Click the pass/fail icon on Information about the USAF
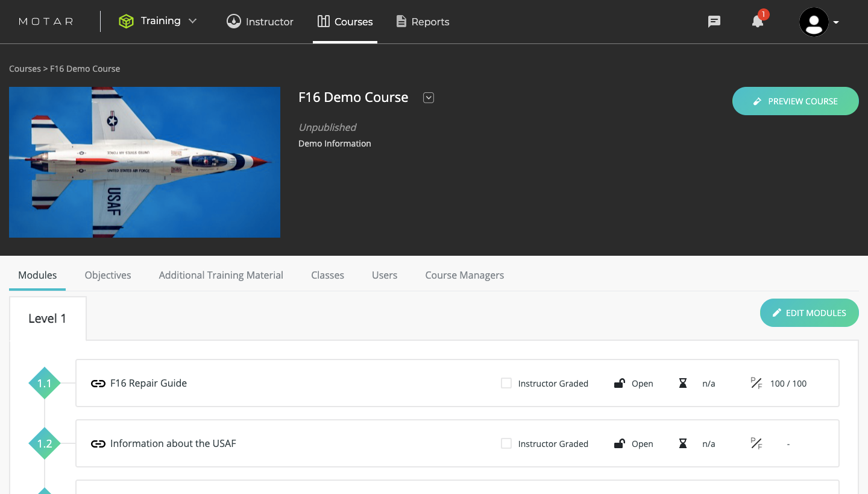This screenshot has width=868, height=494. (756, 443)
